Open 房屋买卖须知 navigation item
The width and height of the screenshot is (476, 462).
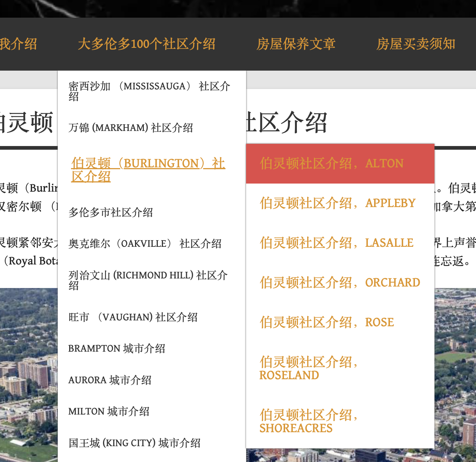(x=416, y=44)
